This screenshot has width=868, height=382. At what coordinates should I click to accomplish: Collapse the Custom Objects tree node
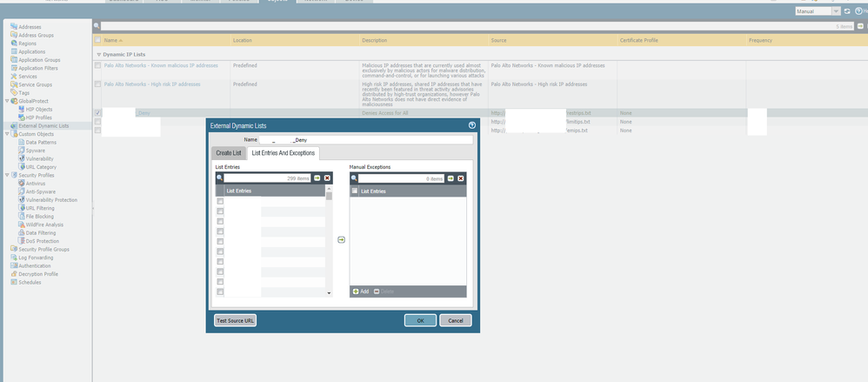coord(7,134)
